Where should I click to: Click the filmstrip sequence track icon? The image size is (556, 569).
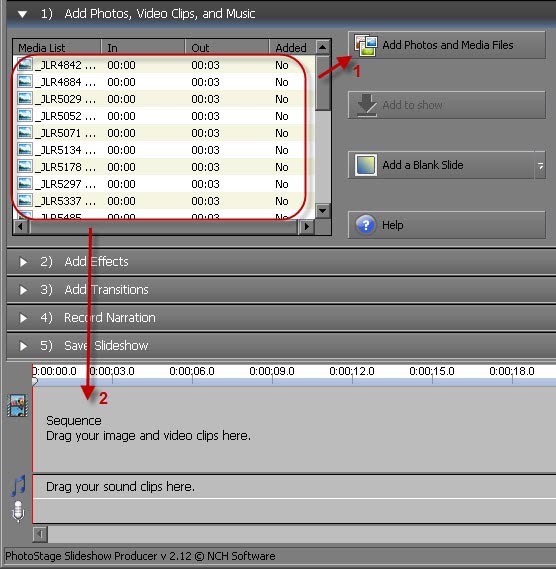point(17,406)
